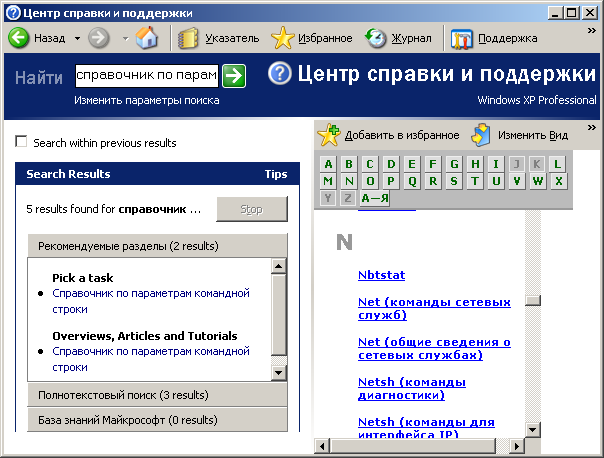Screen dimensions: 604x458
Task: Click the Найти search input field
Action: tap(147, 75)
